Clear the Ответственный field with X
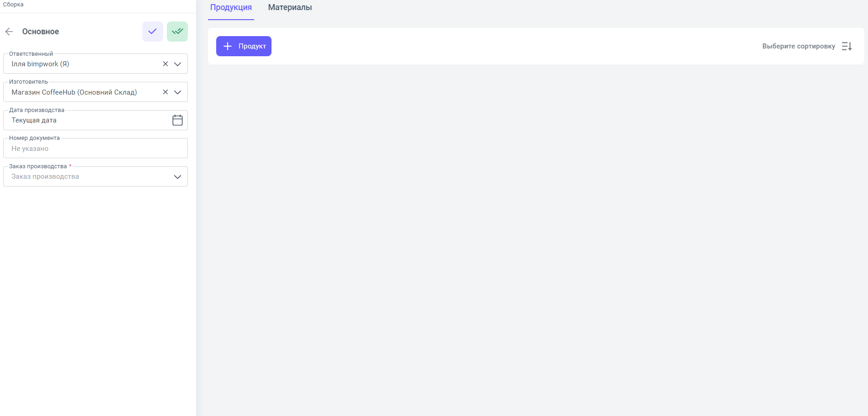The height and width of the screenshot is (416, 868). pos(165,64)
